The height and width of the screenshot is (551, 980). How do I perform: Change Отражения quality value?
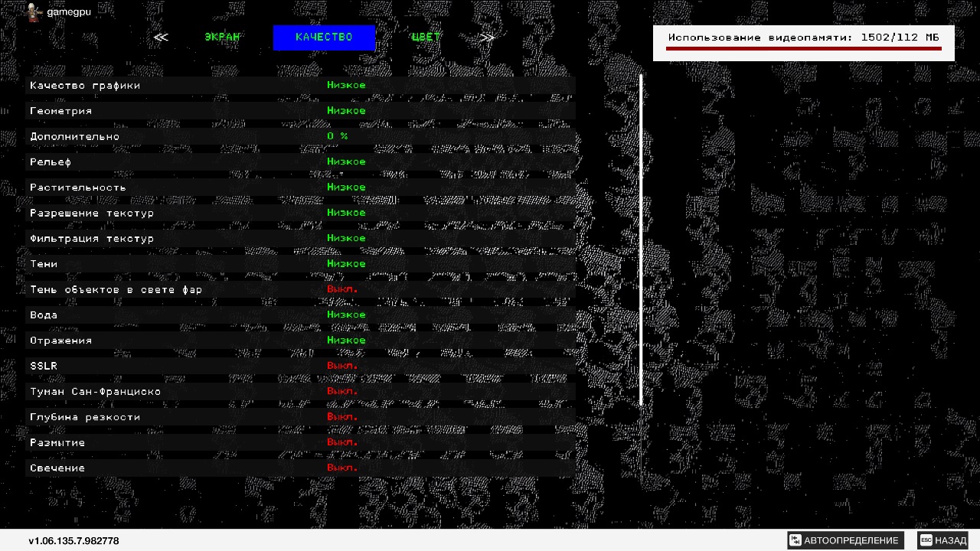[x=346, y=341]
